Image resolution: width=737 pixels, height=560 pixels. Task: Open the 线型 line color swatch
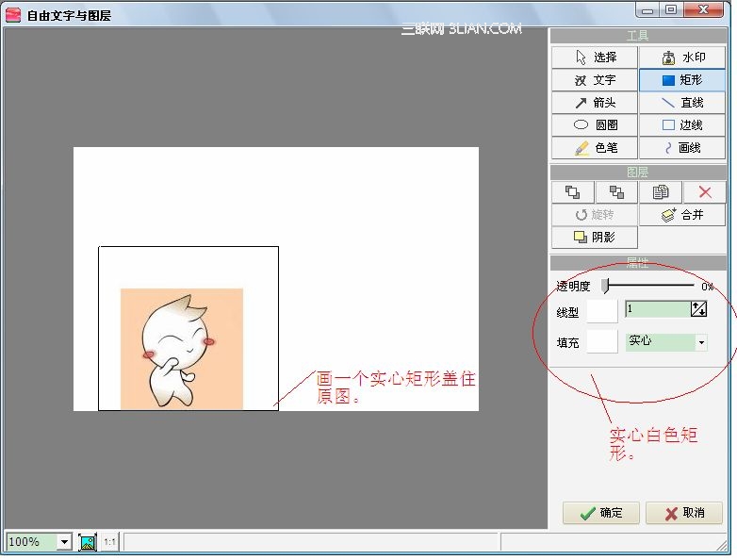pyautogui.click(x=602, y=311)
